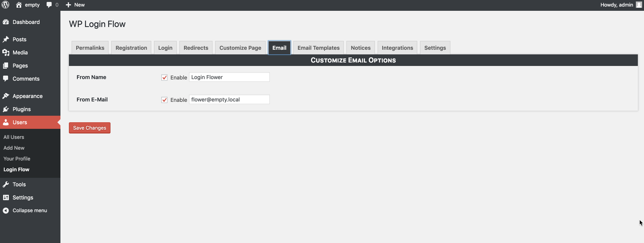Open the Media menu label

(x=20, y=52)
